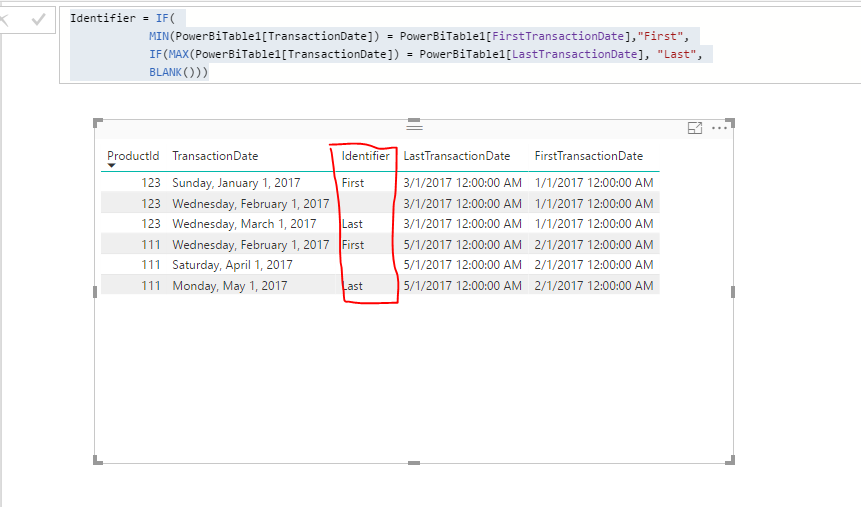The width and height of the screenshot is (861, 507).
Task: Select the cell 'Wednesday, March 1, 2017'
Action: (x=244, y=224)
